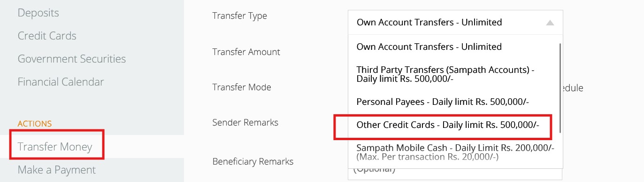Click the Sender Remarks label
The height and width of the screenshot is (182, 644).
245,122
